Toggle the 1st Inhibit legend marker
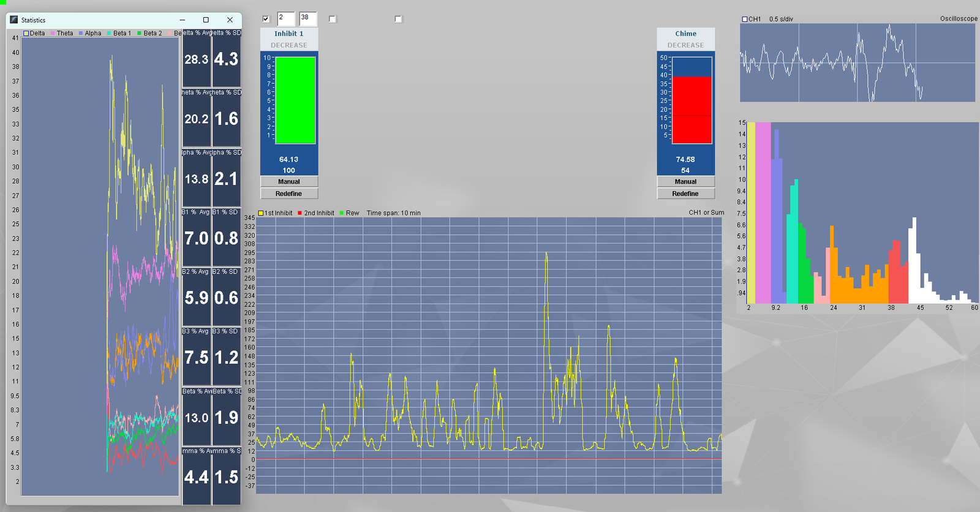The image size is (980, 512). pos(261,213)
